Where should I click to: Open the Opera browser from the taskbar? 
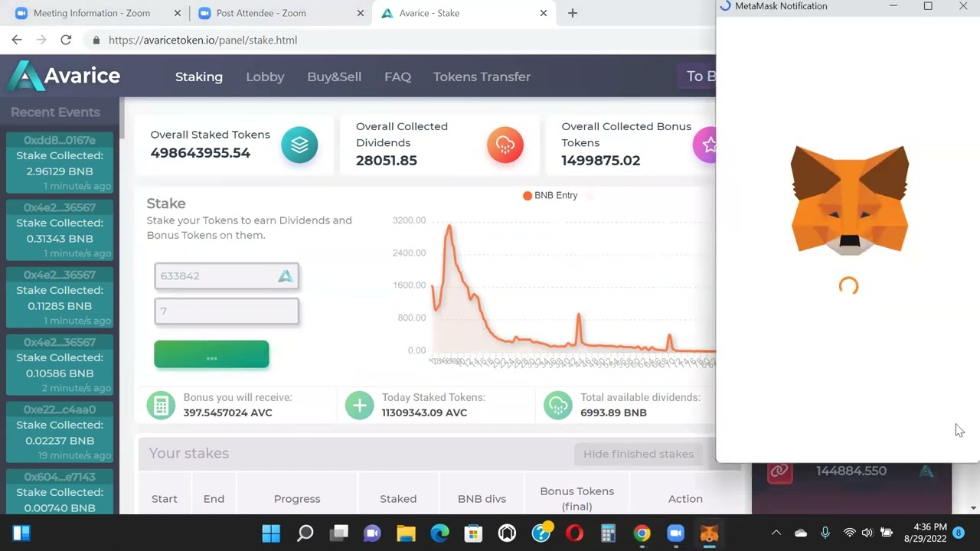(x=574, y=533)
